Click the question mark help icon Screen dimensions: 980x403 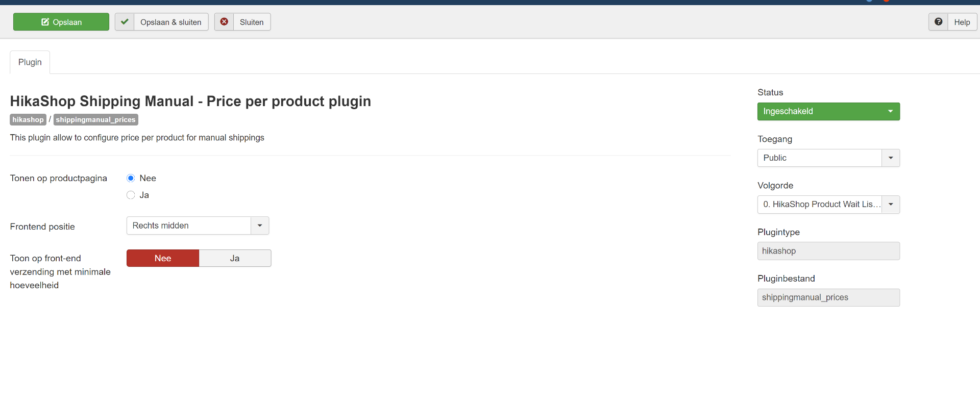(938, 22)
